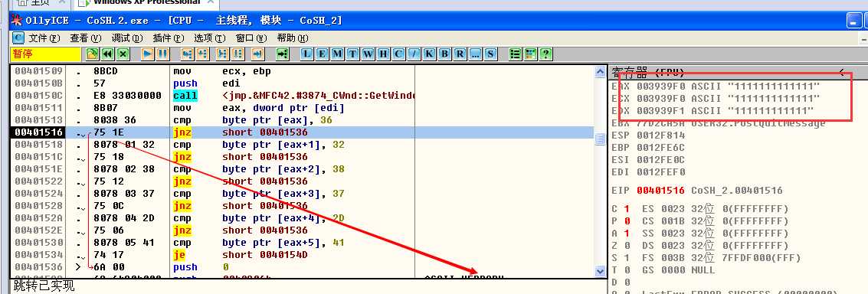Select the highlighted jnz line at 00401516
The height and width of the screenshot is (294, 868).
coord(302,132)
